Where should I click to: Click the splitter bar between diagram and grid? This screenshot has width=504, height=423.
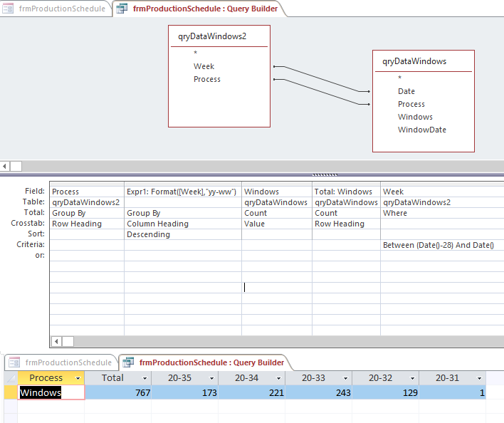pyautogui.click(x=252, y=174)
